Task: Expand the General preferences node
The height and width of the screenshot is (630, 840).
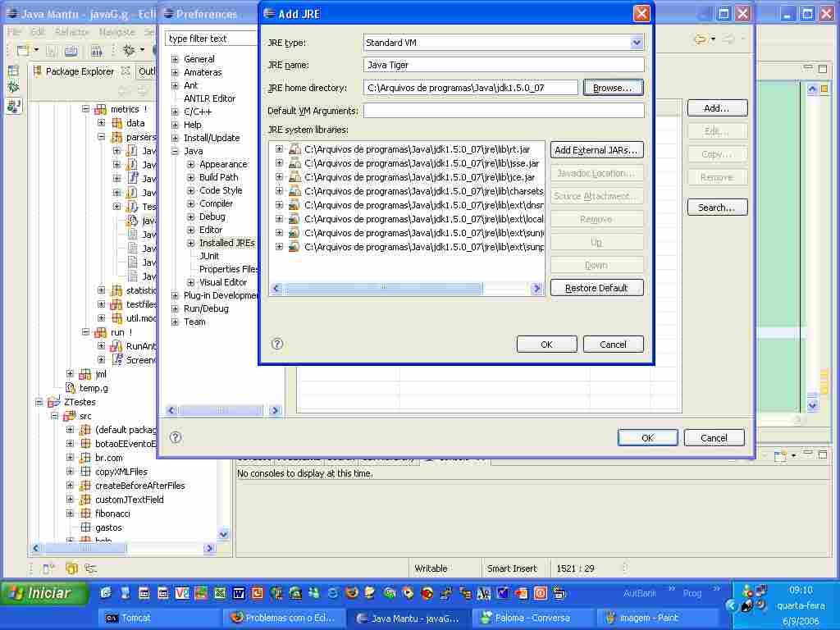Action: pos(175,59)
